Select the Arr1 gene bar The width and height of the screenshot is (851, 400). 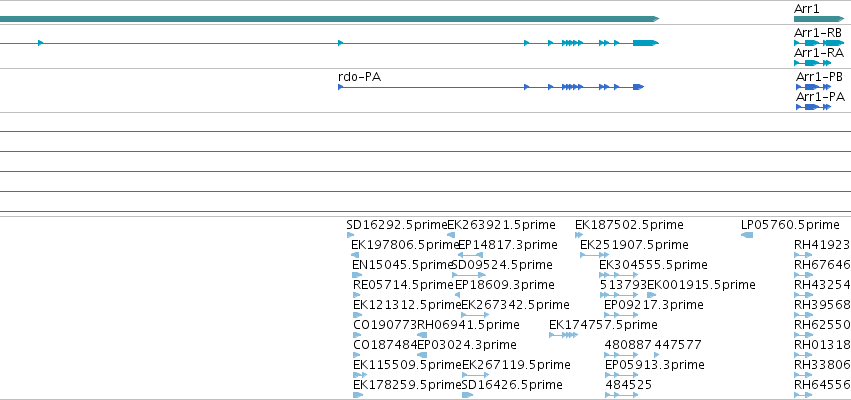tap(814, 19)
